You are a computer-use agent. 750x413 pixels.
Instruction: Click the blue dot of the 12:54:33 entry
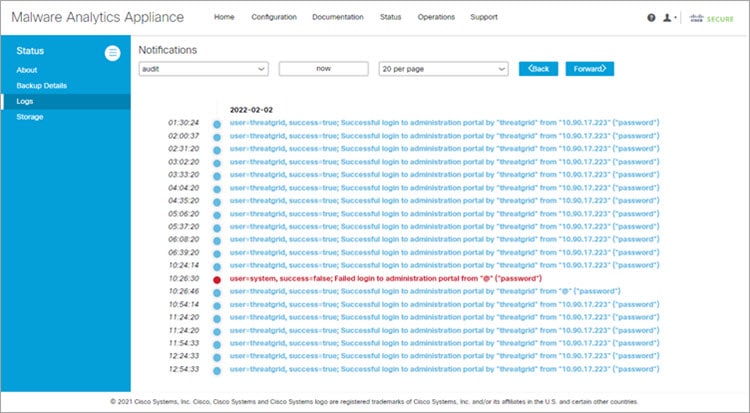pyautogui.click(x=217, y=371)
